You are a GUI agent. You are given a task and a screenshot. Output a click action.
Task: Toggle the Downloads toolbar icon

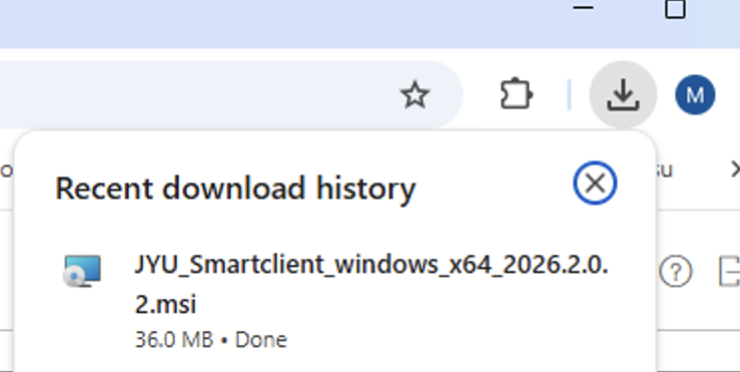(x=623, y=94)
